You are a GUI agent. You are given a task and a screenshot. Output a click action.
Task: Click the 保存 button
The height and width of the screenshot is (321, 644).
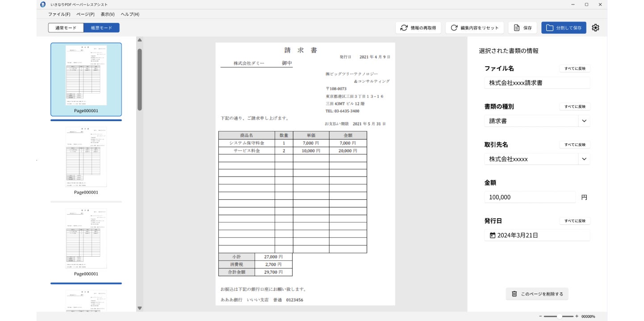coord(523,28)
